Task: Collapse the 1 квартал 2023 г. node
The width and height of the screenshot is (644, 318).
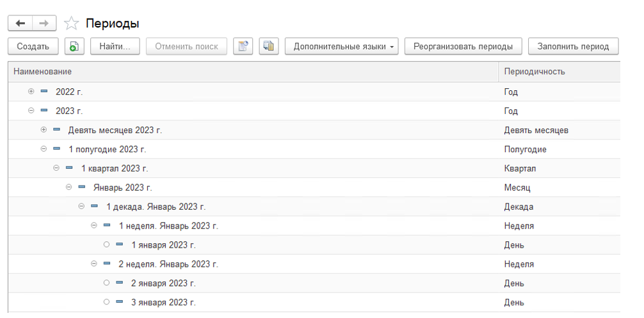Action: point(56,168)
